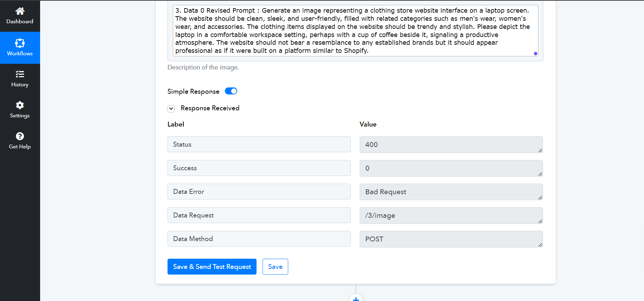This screenshot has height=301, width=644.
Task: Open the History list icon
Action: [x=20, y=74]
